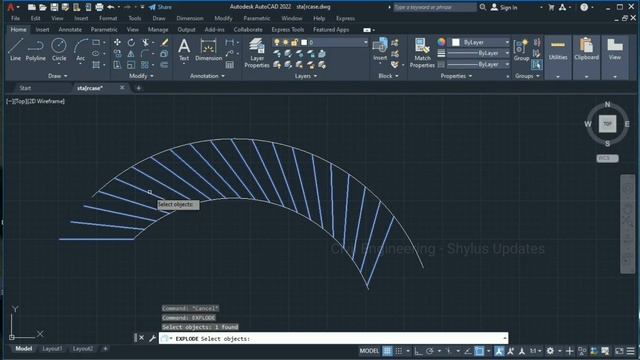
Task: Open the Start file tab
Action: coord(25,88)
